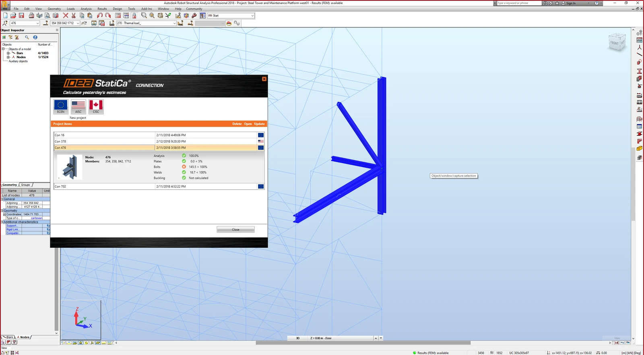Image resolution: width=644 pixels, height=355 pixels.
Task: Open the Geometry menu
Action: coord(54,9)
